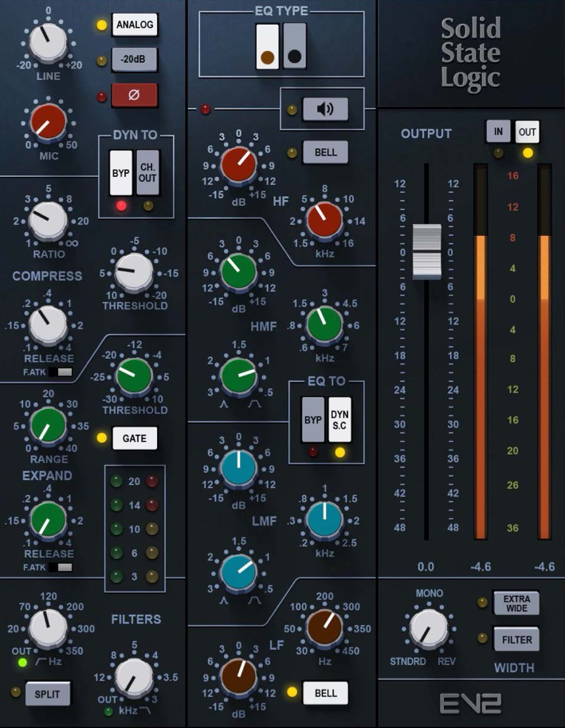Click the low-pass filter kHz knob

134,678
